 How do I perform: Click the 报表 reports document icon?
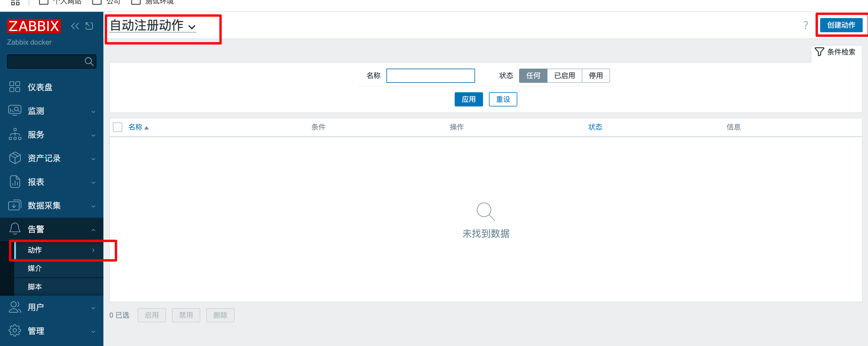point(14,182)
